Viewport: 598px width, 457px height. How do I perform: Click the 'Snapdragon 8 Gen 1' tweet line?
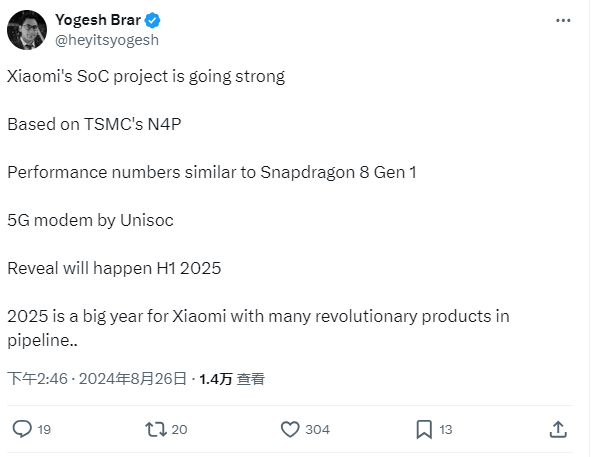tap(212, 172)
